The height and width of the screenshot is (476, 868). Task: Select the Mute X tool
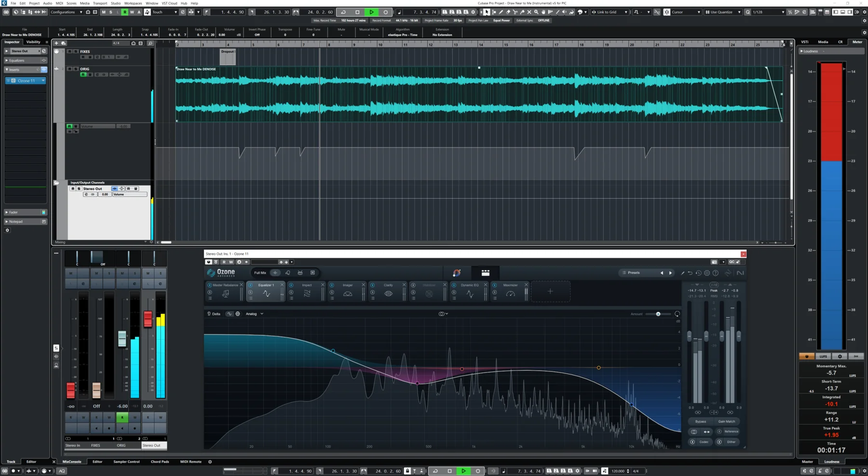[x=529, y=12]
